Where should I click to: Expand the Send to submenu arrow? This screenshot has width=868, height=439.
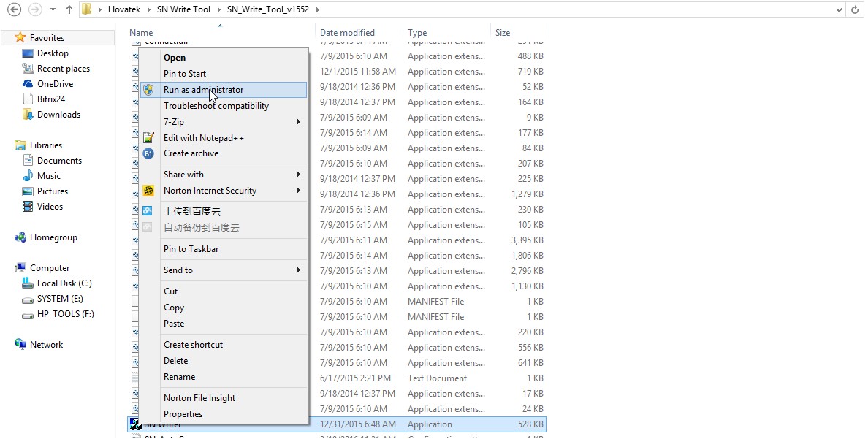pos(300,270)
